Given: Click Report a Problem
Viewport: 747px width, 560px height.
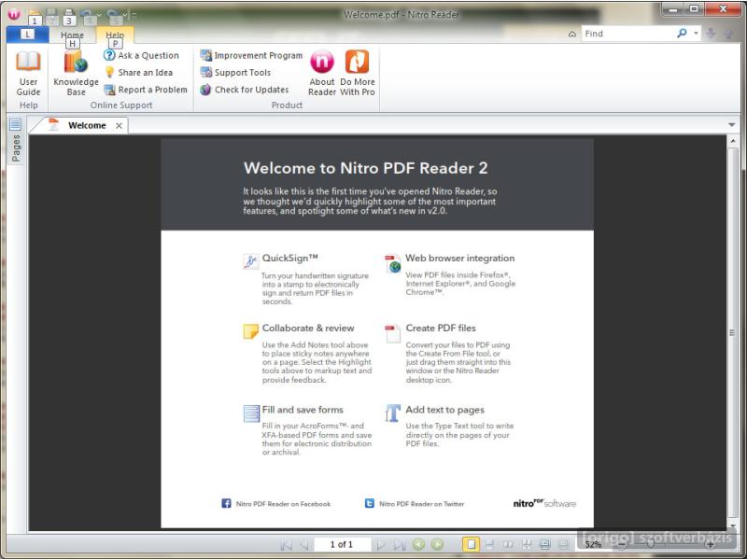Looking at the screenshot, I should 146,90.
